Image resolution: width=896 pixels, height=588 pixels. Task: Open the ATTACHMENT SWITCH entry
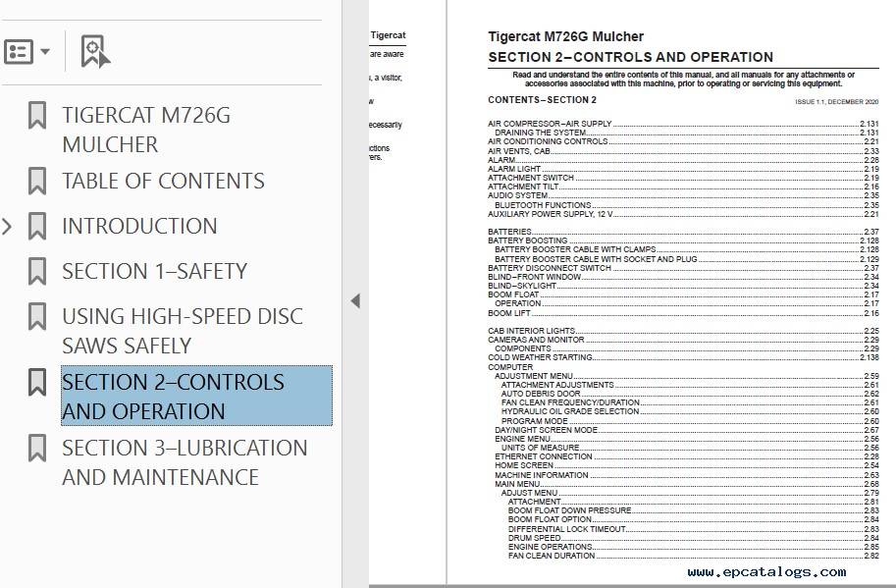click(683, 178)
